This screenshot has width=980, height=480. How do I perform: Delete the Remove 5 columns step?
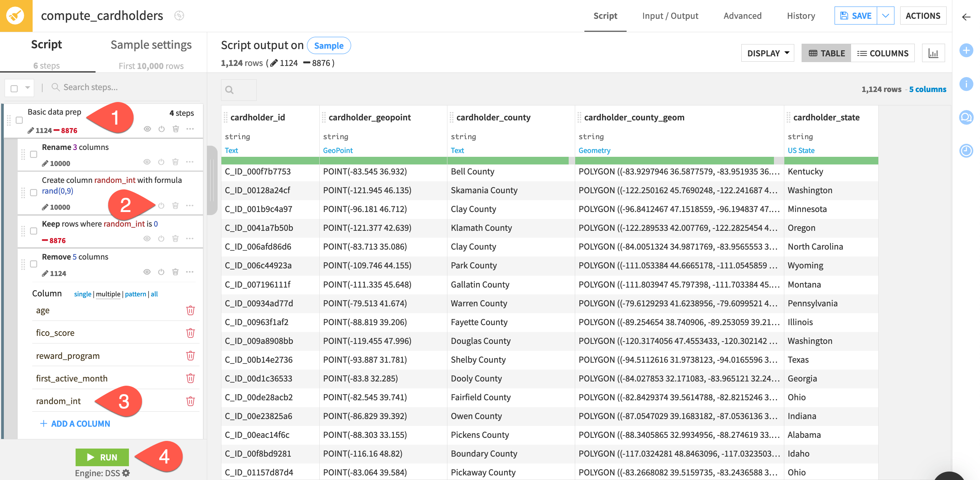[x=175, y=272]
